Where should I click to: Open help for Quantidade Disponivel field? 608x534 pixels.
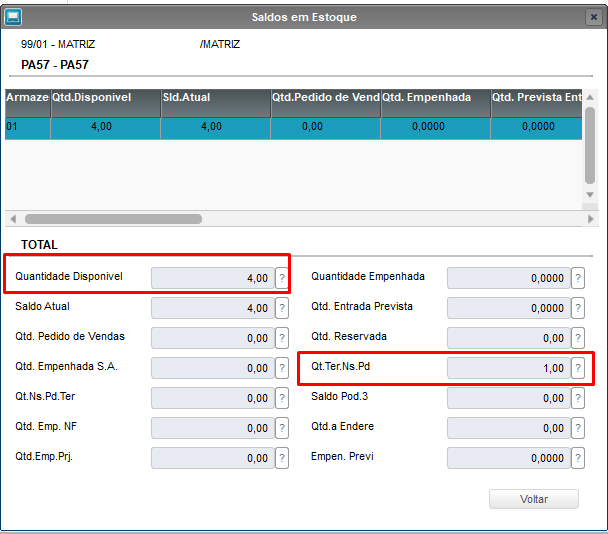pyautogui.click(x=282, y=278)
